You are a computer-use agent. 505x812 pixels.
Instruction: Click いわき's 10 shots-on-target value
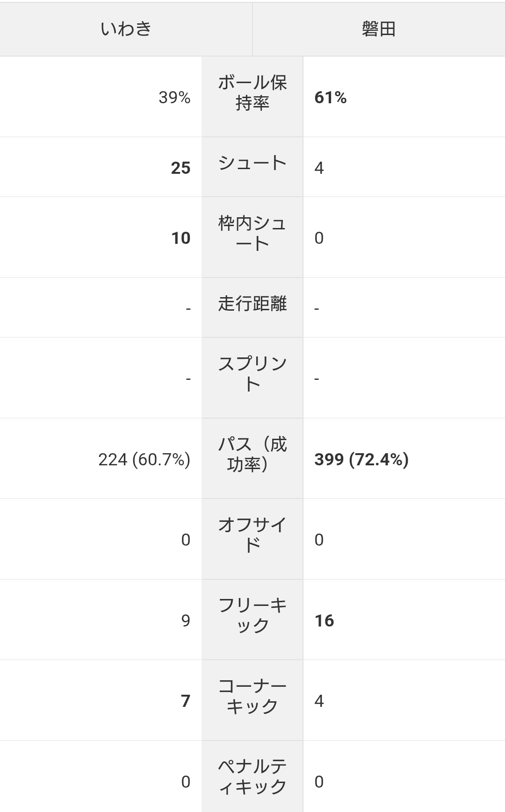pos(180,238)
